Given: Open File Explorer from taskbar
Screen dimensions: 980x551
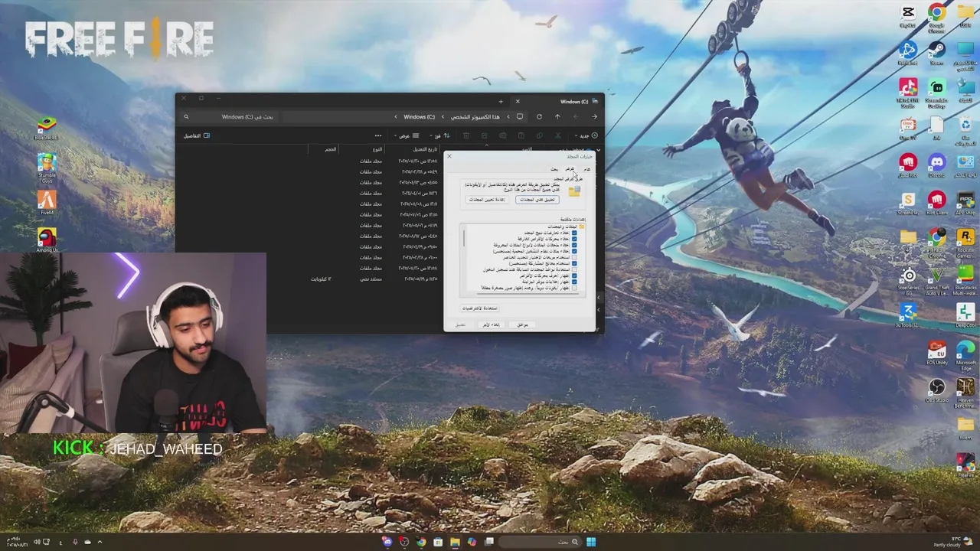Looking at the screenshot, I should [455, 542].
